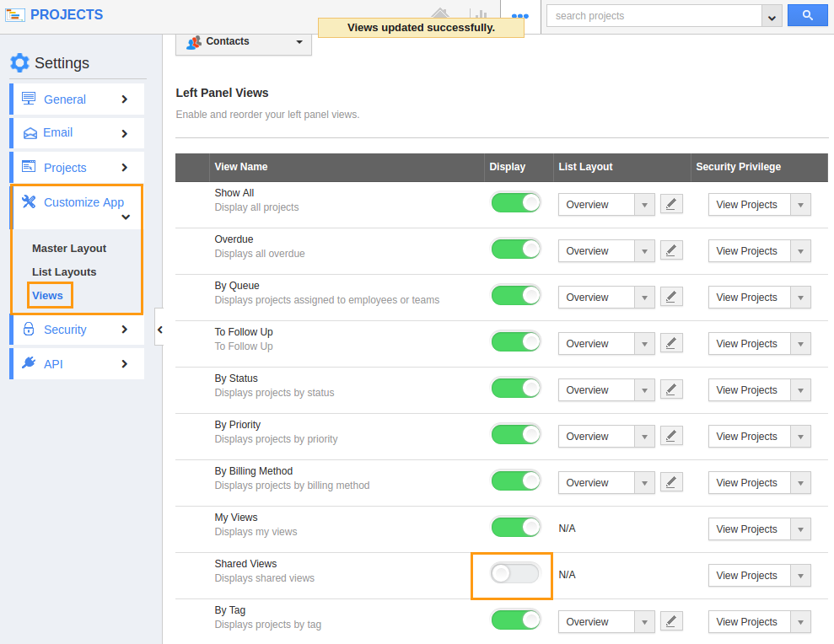Click the ellipsis icon for more modules
Screen dimensions: 834x644
519,17
